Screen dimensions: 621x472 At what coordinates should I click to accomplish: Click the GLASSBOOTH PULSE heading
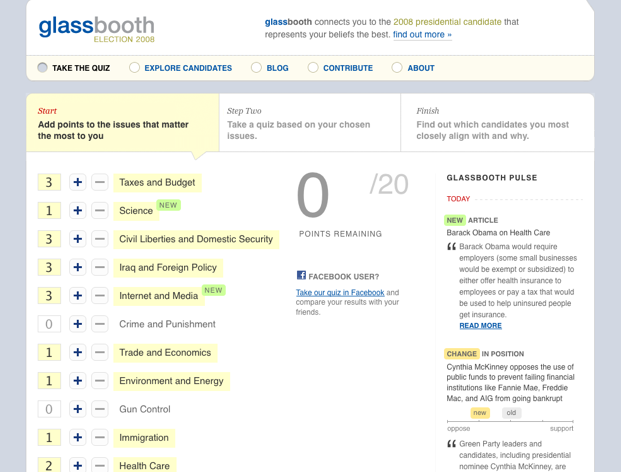click(492, 178)
